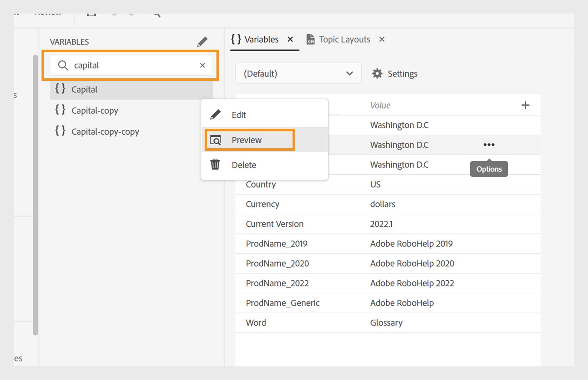Screen dimensions: 588x380
Task: Choose Delete from the context menu
Action: tap(265, 165)
